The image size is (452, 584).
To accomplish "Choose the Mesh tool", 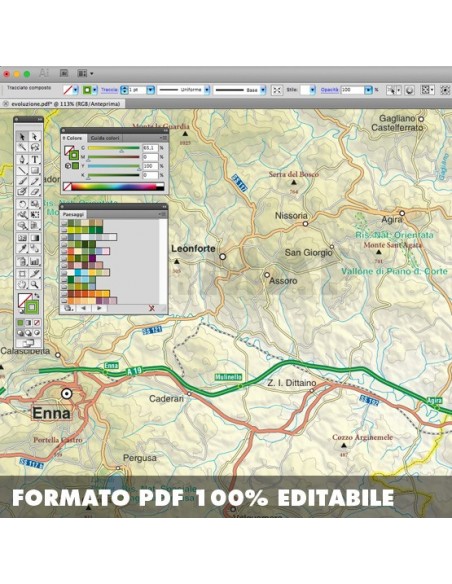I will [22, 238].
